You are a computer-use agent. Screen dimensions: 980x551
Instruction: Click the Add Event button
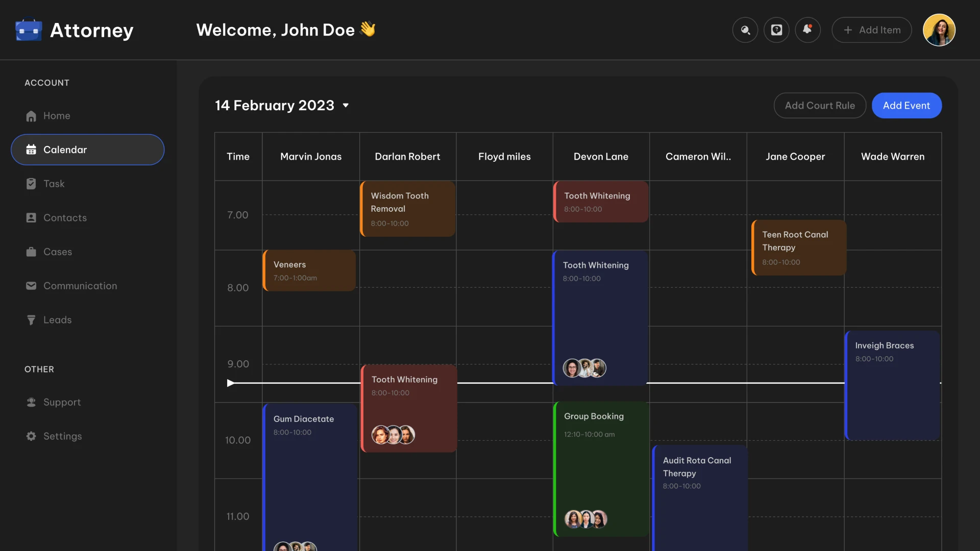(907, 106)
